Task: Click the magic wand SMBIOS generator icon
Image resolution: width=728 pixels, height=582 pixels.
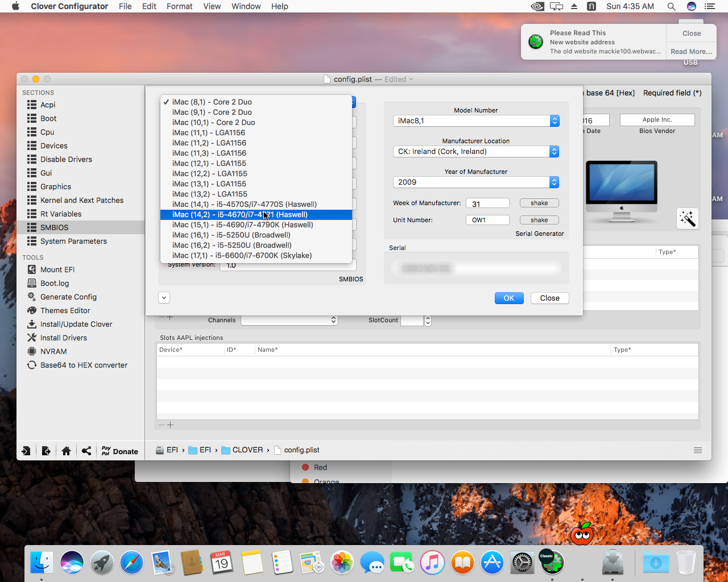Action: pos(687,218)
